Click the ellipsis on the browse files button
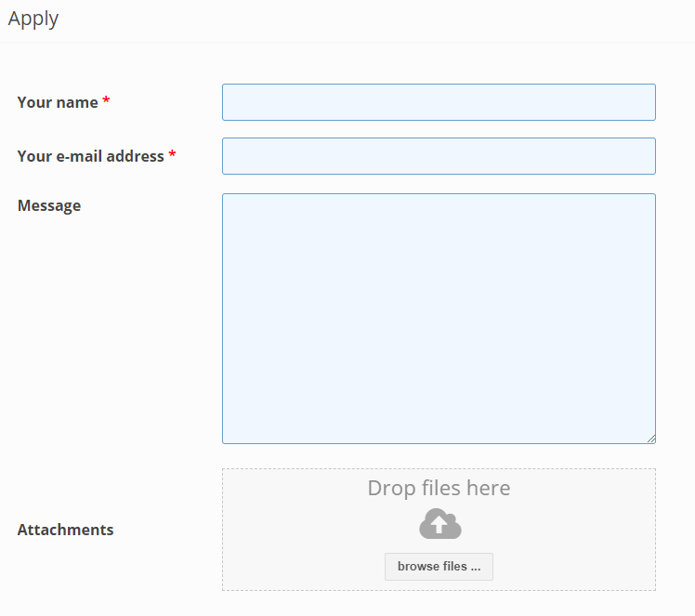This screenshot has height=616, width=695. (476, 569)
